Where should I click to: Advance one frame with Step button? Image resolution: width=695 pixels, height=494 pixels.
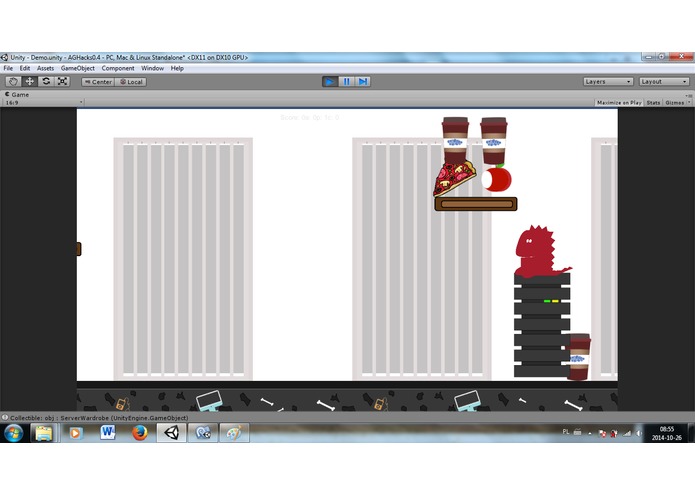363,82
